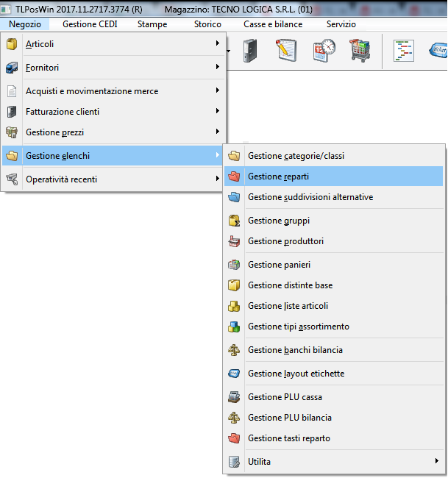The height and width of the screenshot is (478, 448).
Task: Select Gestione categorie/classi
Action: click(296, 156)
